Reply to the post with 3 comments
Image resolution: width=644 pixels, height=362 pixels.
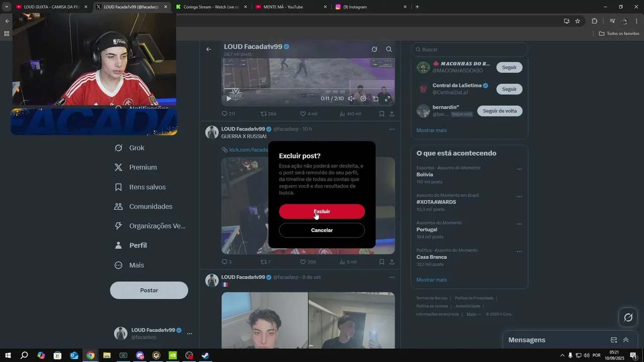226,262
